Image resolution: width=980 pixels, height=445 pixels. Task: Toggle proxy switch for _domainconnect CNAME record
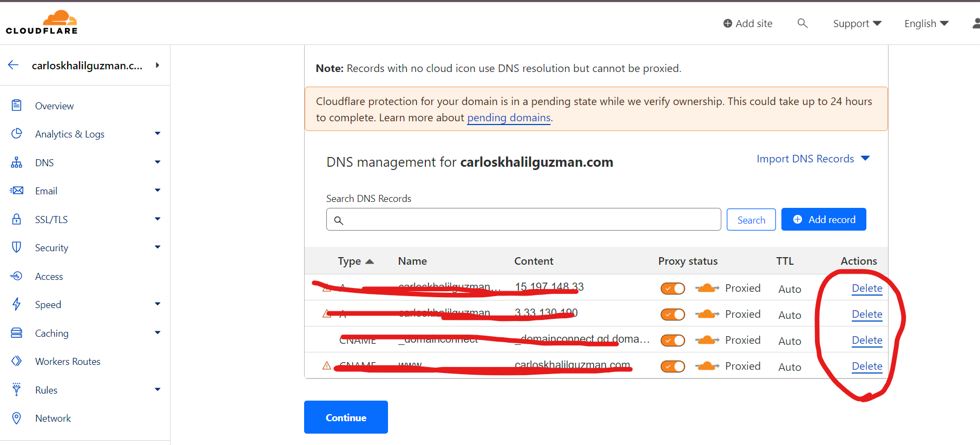coord(673,341)
